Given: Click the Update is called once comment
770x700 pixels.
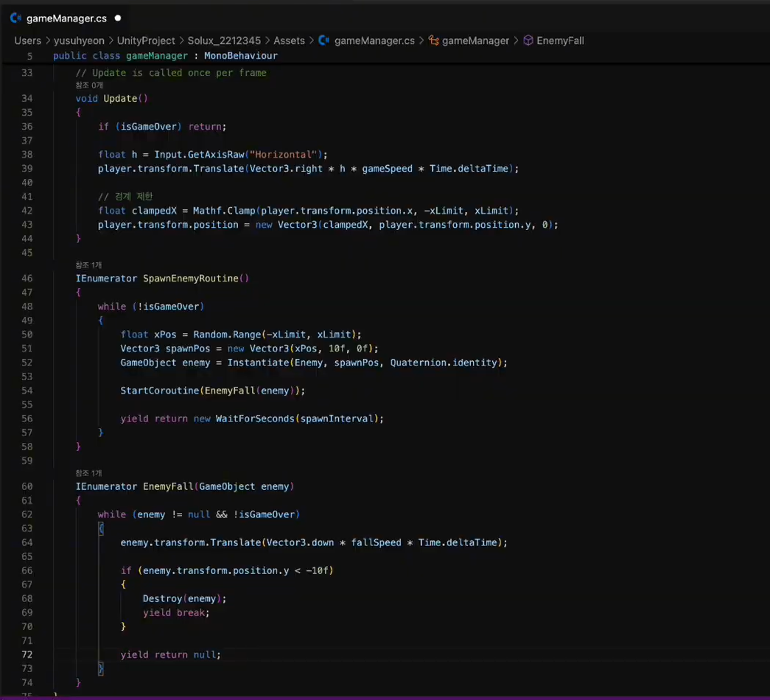Looking at the screenshot, I should 171,73.
